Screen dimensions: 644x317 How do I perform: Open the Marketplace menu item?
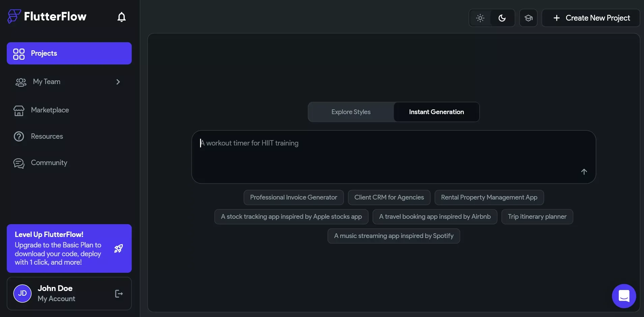coord(69,110)
